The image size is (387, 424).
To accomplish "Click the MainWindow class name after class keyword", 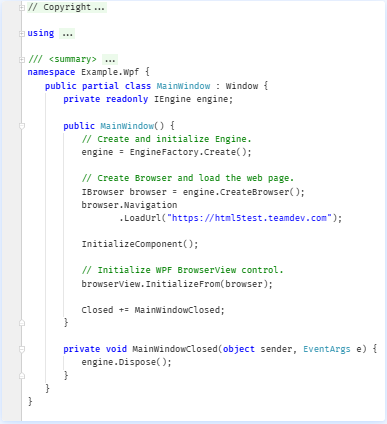I will pos(183,86).
